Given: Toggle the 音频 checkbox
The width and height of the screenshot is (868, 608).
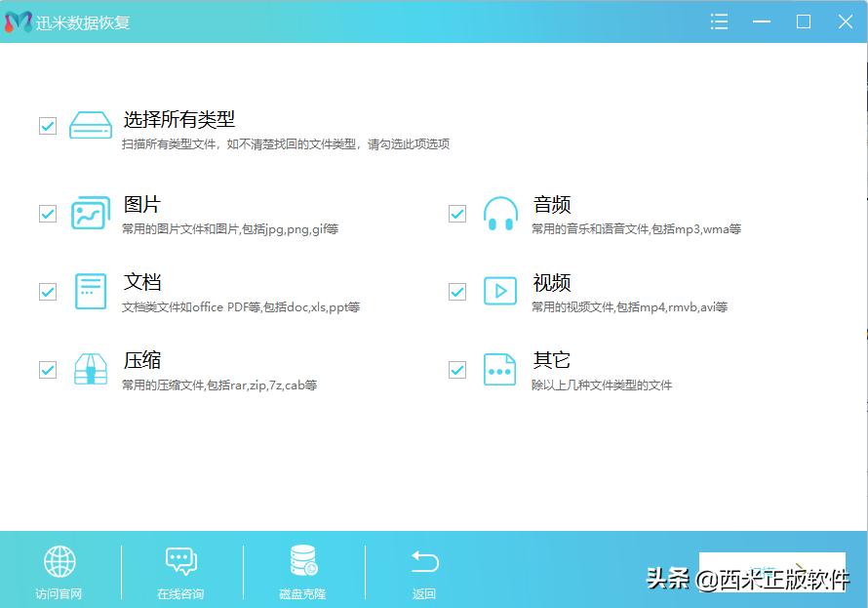Looking at the screenshot, I should pyautogui.click(x=456, y=212).
